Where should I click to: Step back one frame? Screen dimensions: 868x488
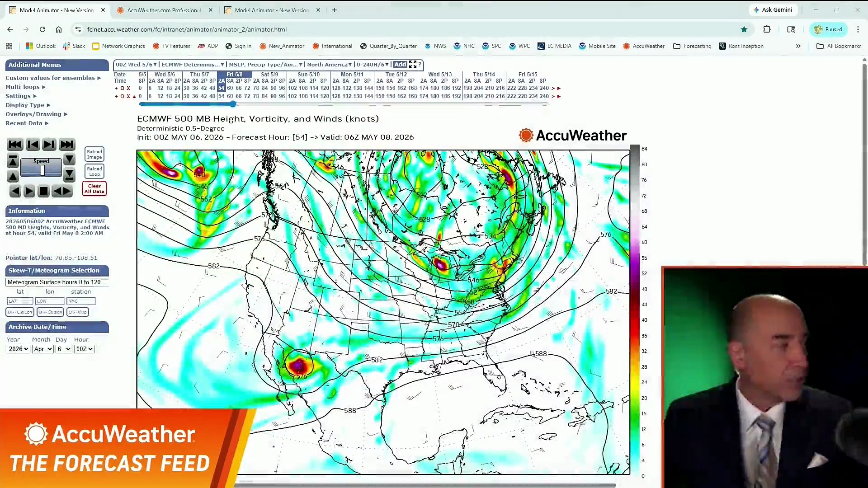coord(33,145)
